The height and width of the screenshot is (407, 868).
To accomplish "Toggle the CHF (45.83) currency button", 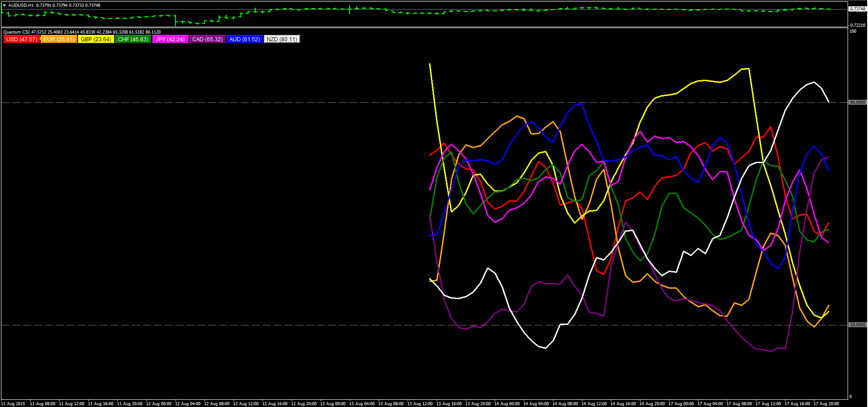I will pos(133,39).
